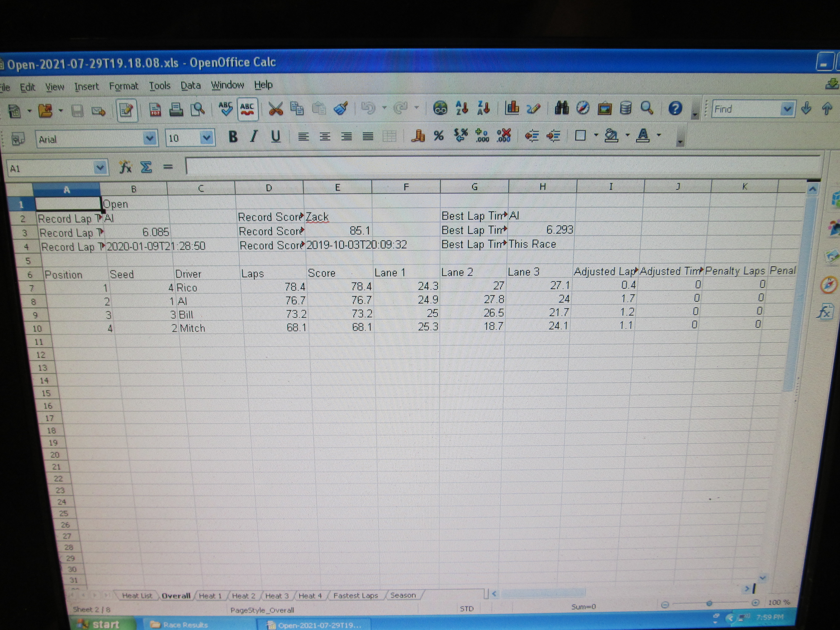The width and height of the screenshot is (840, 630).
Task: Click the Function equals button
Action: (168, 167)
